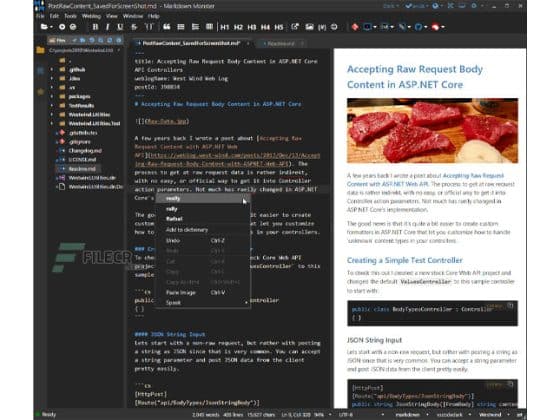This screenshot has width=560, height=420.
Task: Insert table icon in toolbar
Action: (209, 27)
